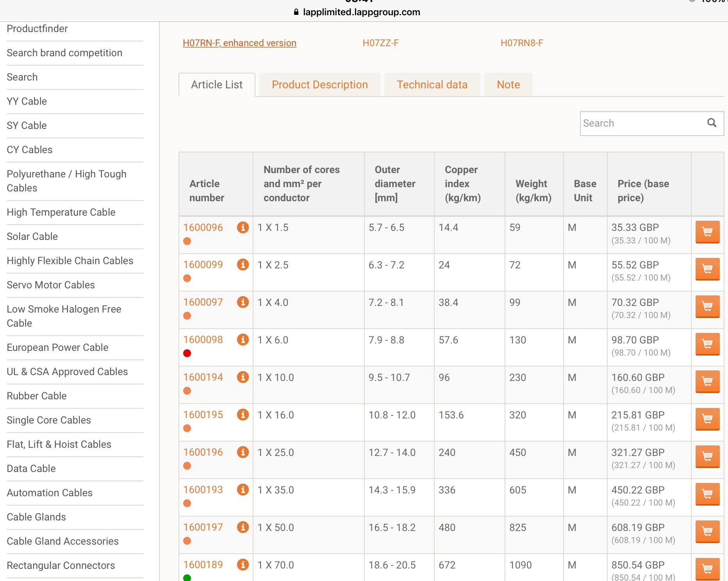The width and height of the screenshot is (728, 581).
Task: Add article 1600193 to cart
Action: click(707, 494)
